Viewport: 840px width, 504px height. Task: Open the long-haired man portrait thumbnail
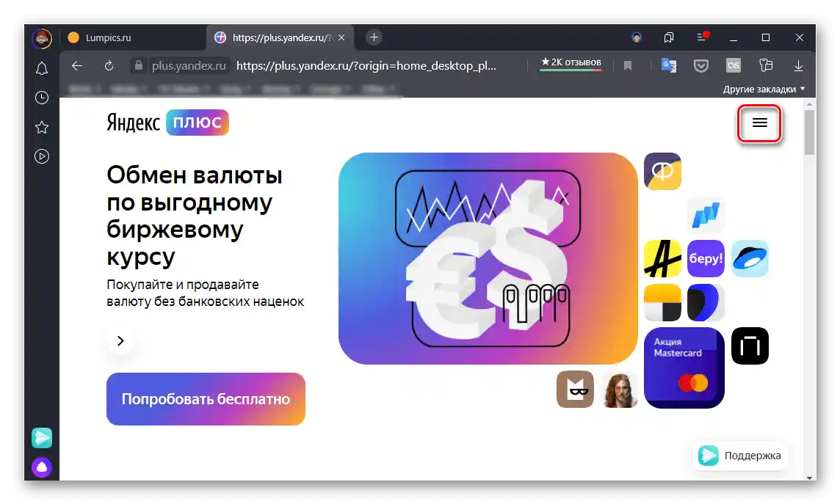[x=619, y=390]
